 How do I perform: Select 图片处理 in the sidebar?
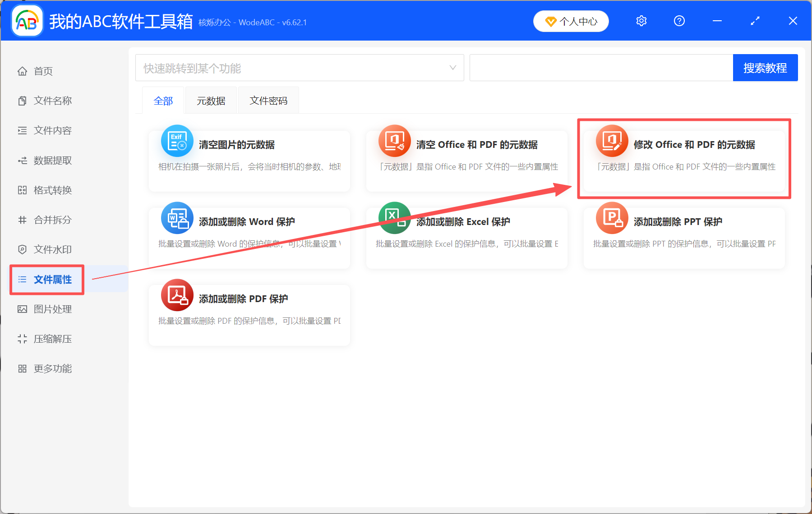[x=52, y=309]
